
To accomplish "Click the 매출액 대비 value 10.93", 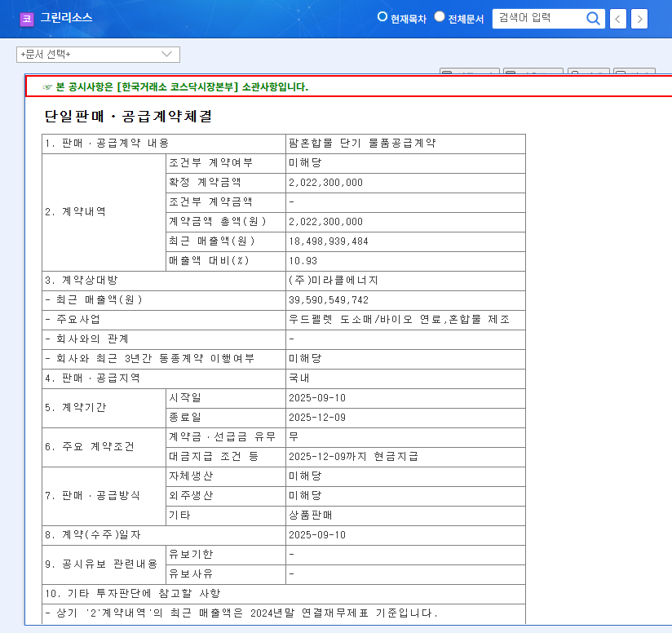I will [303, 261].
